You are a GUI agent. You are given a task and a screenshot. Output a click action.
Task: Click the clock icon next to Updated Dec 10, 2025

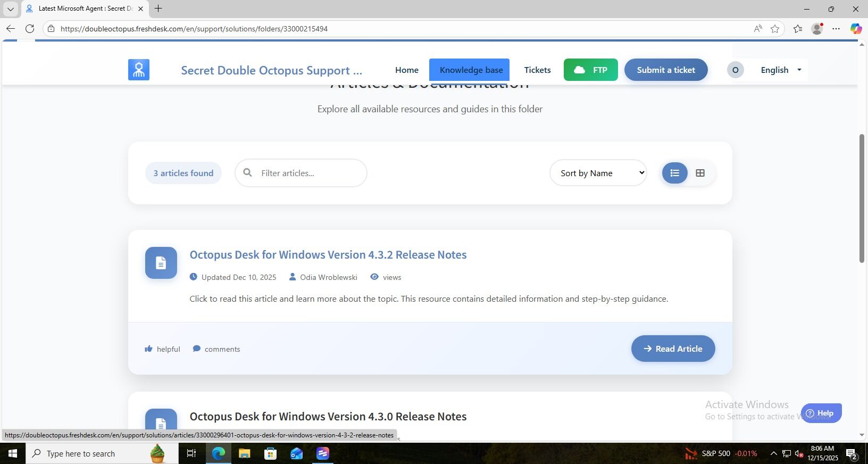click(x=193, y=277)
